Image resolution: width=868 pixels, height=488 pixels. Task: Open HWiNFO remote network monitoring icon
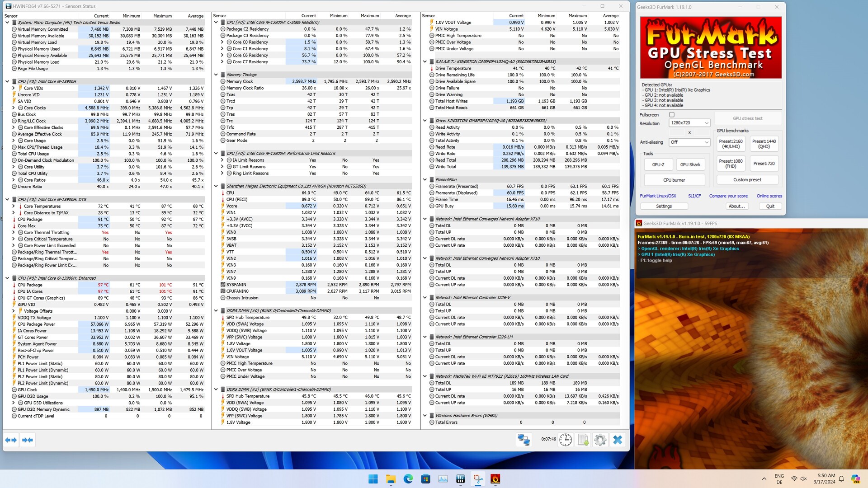tap(524, 440)
